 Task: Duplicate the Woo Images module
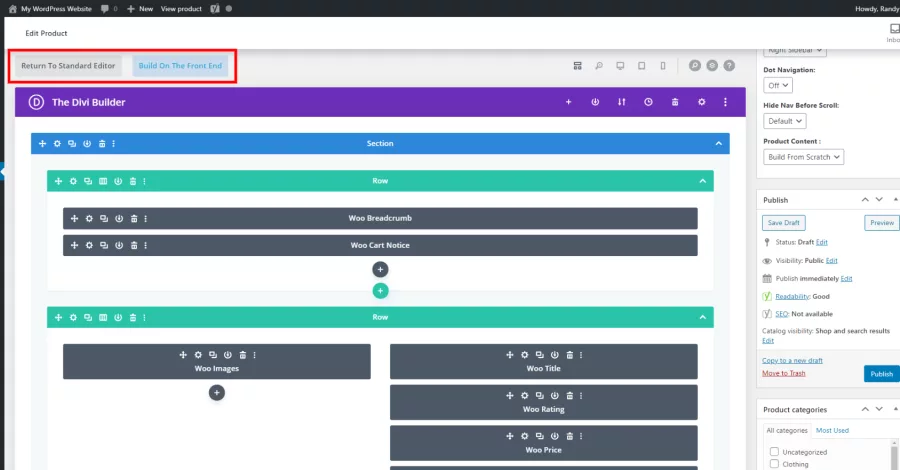pyautogui.click(x=213, y=355)
